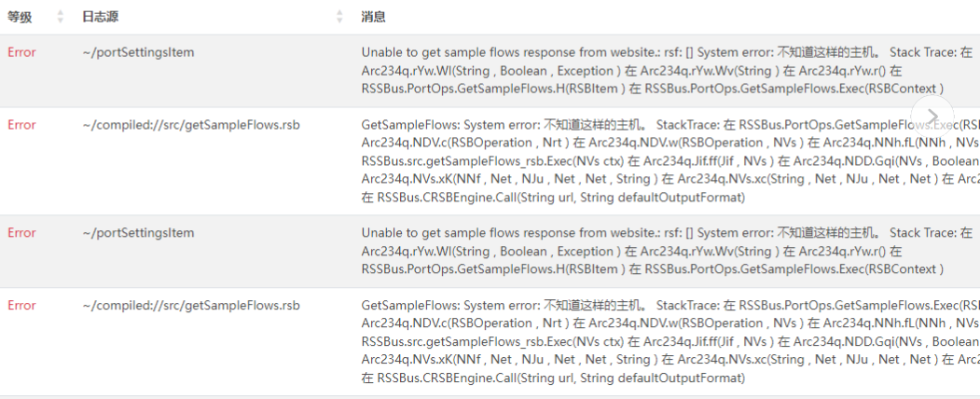
Task: Click 'RSSBus.CRSBEngine.Call' line in second row
Action: click(x=553, y=197)
